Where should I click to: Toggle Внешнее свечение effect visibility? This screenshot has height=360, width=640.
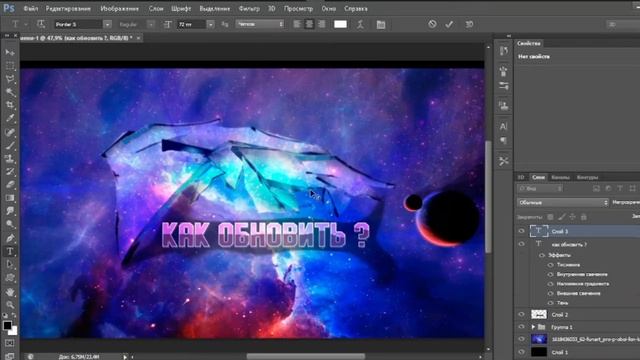tap(551, 293)
